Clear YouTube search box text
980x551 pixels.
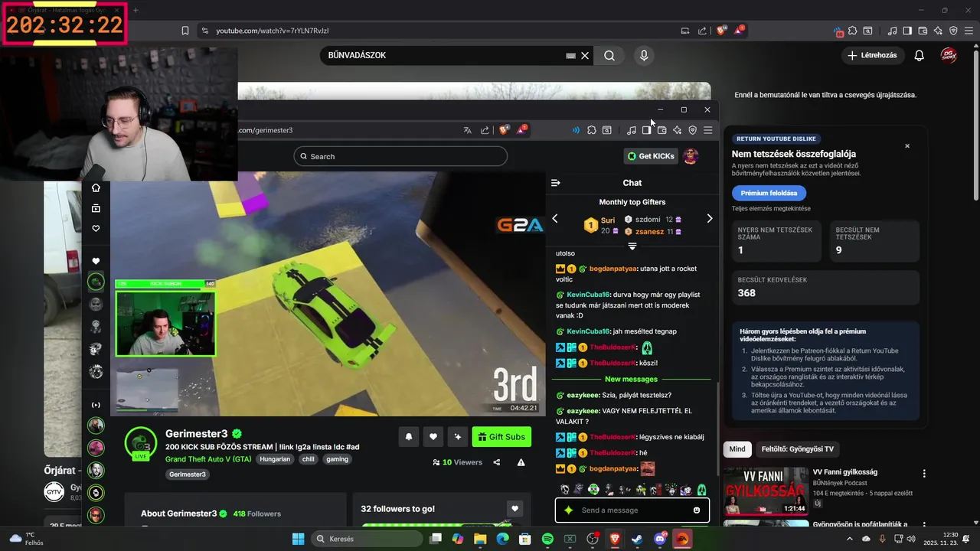585,55
